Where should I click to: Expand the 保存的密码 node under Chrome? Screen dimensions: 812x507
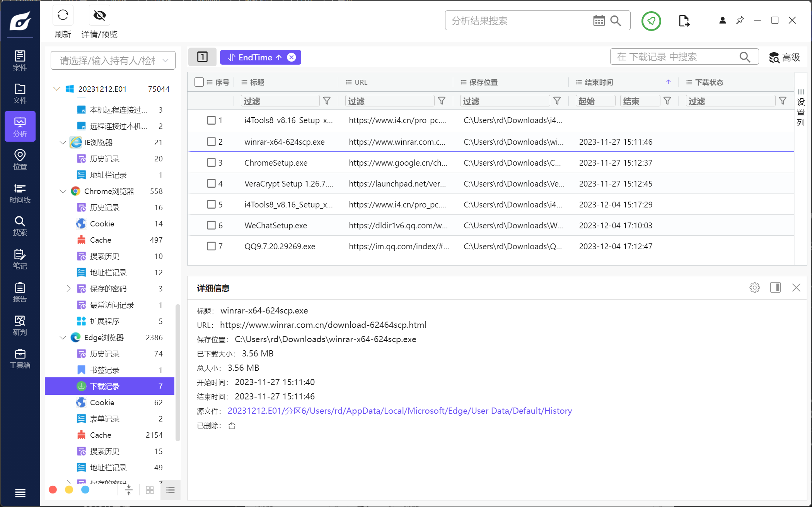[68, 289]
